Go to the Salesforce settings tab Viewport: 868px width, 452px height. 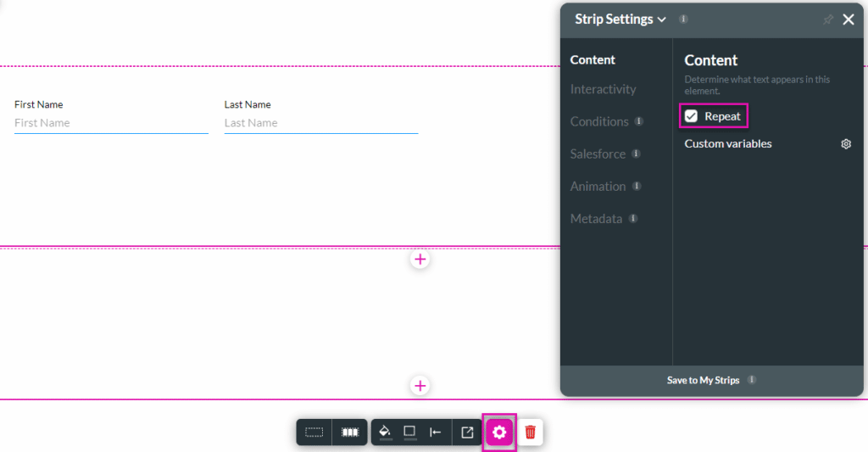[x=598, y=153]
